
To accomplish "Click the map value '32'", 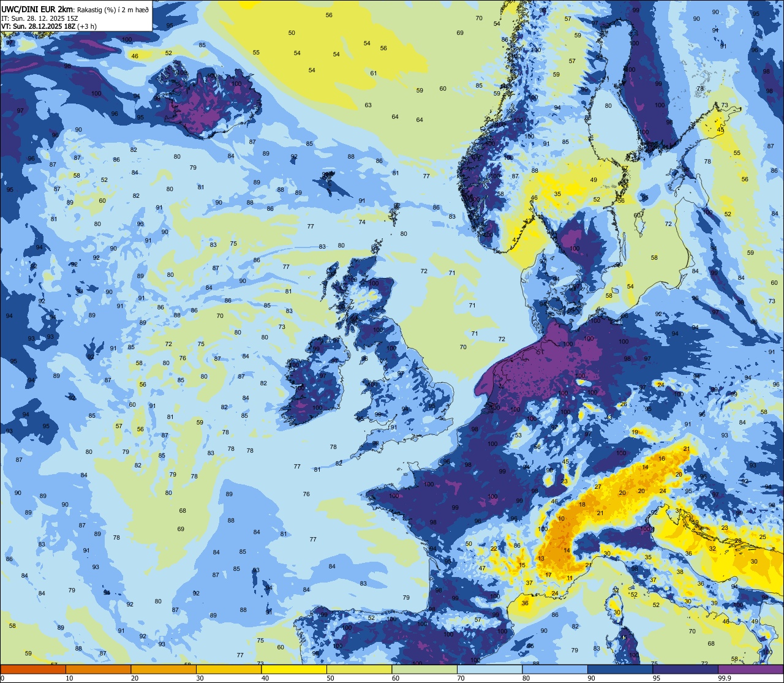I will tap(712, 549).
